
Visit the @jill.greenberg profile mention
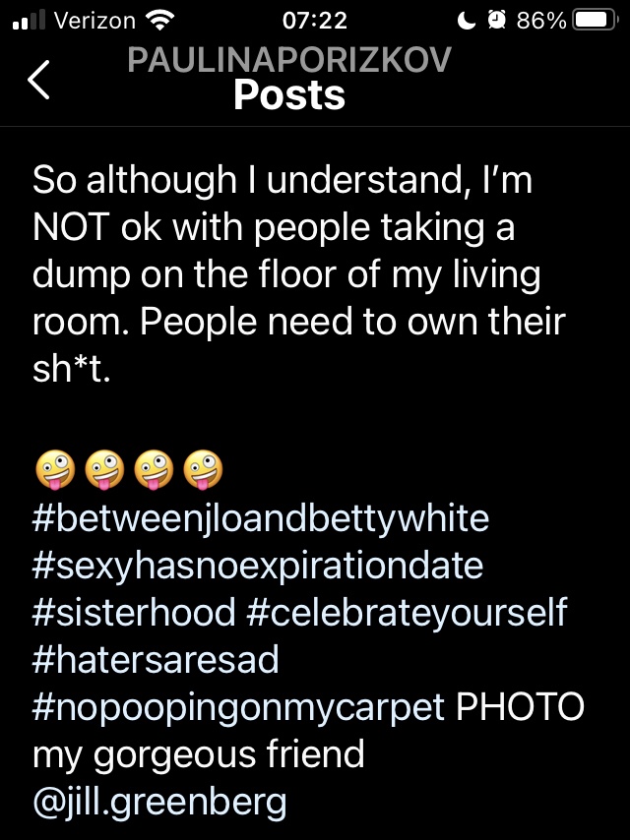click(159, 802)
